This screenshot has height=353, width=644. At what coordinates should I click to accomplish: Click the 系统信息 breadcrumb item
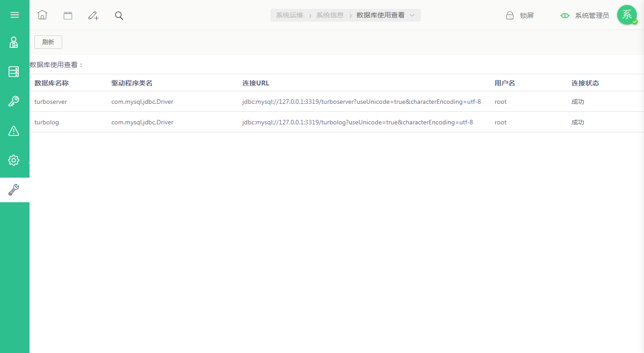(330, 15)
